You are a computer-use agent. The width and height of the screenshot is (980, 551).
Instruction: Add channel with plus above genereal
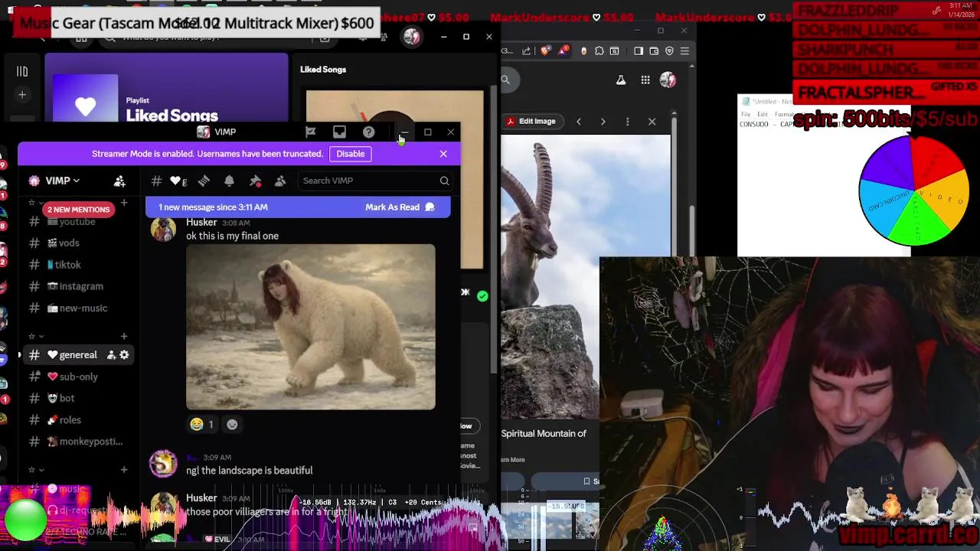click(x=124, y=336)
